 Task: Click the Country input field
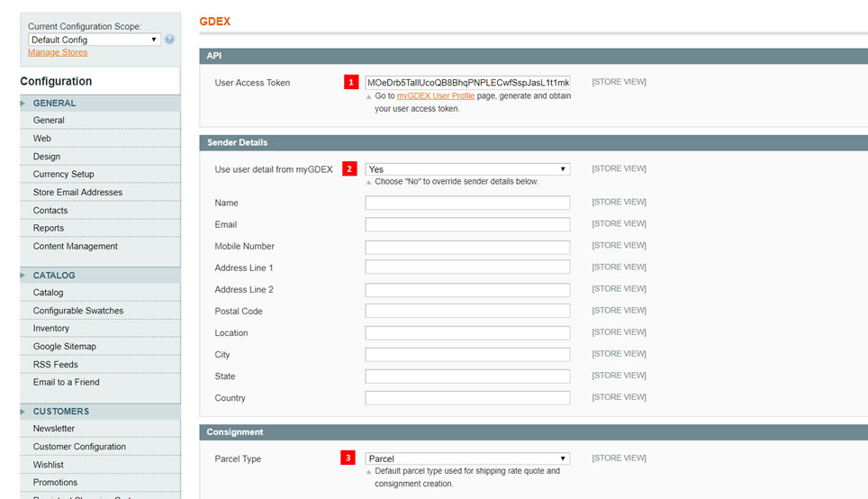[x=468, y=397]
